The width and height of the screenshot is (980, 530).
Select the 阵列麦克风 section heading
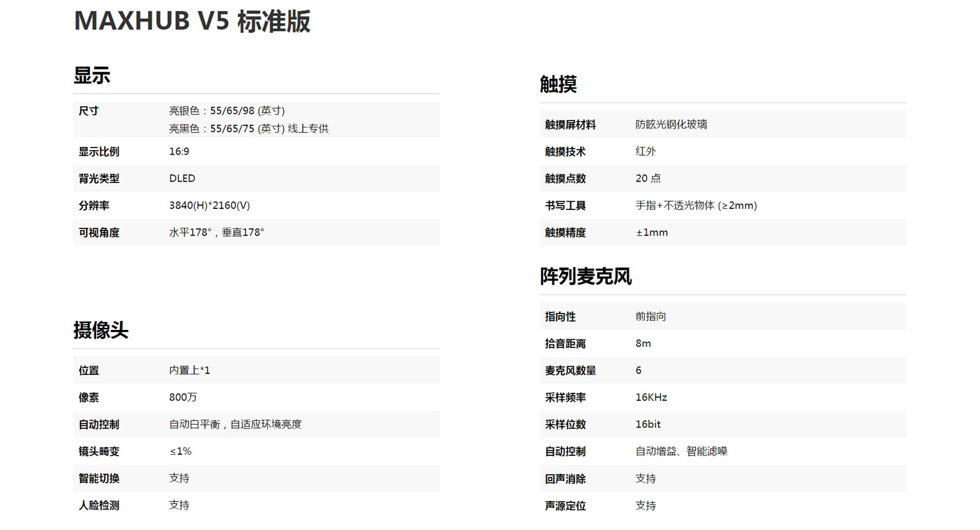(585, 276)
